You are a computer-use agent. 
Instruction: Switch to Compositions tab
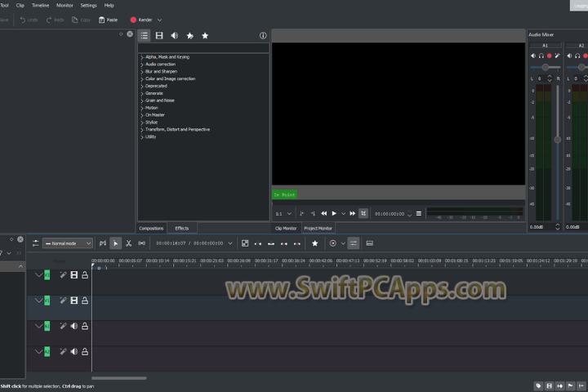tap(151, 228)
